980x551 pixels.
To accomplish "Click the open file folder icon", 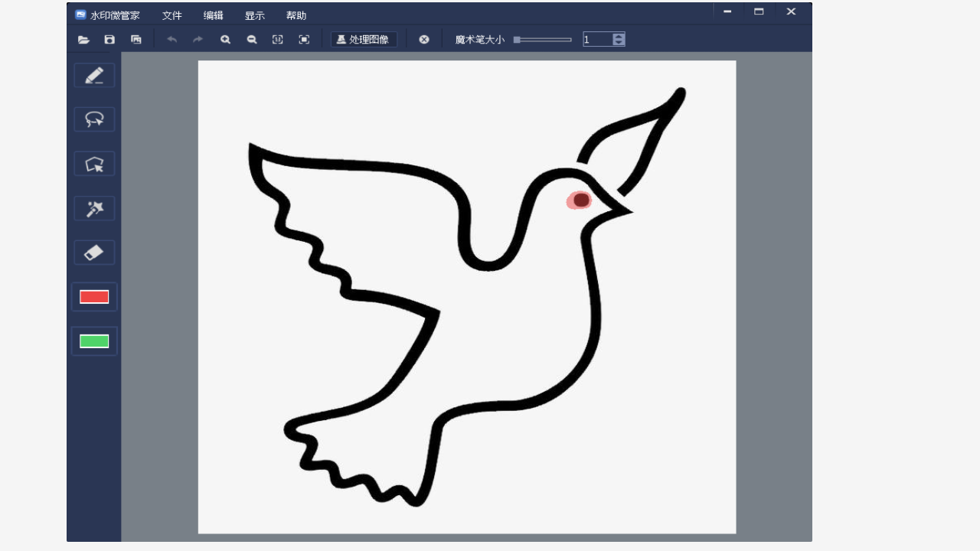I will (83, 40).
